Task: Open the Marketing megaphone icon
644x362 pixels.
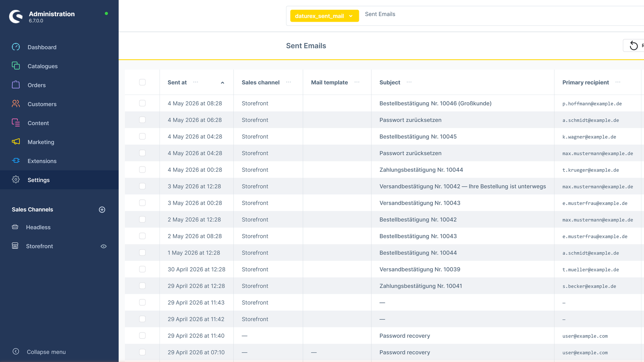Action: 16,142
